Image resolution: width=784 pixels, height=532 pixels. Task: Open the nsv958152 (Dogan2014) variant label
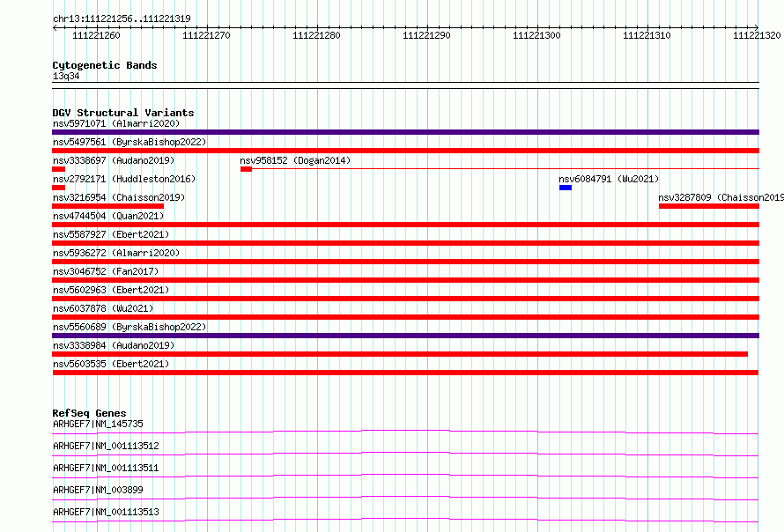point(295,160)
